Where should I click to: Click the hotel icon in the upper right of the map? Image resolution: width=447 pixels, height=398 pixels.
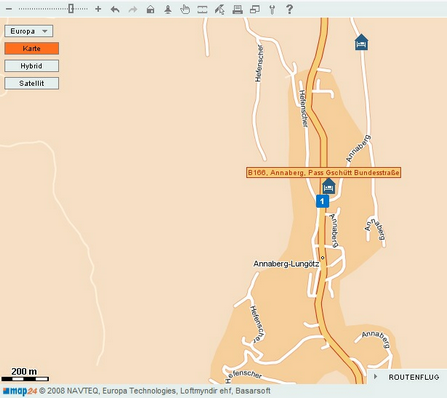(361, 42)
